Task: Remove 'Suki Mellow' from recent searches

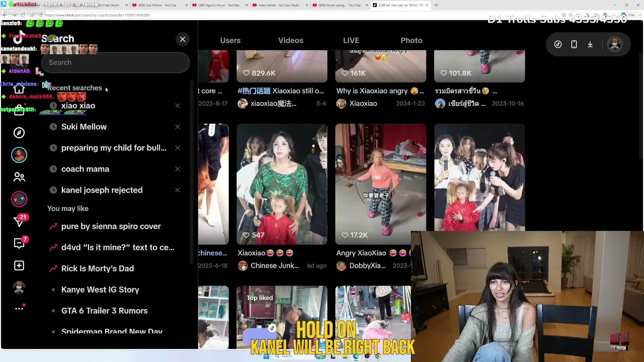Action: pos(178,127)
